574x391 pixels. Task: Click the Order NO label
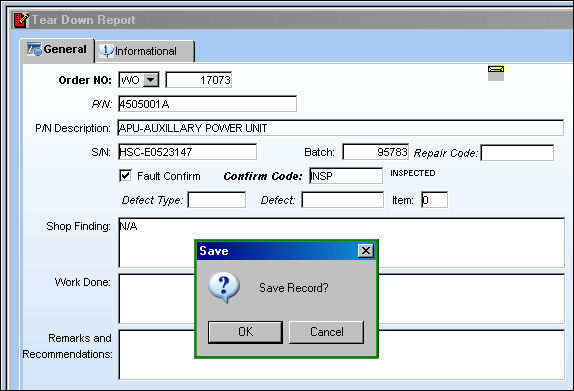point(85,80)
